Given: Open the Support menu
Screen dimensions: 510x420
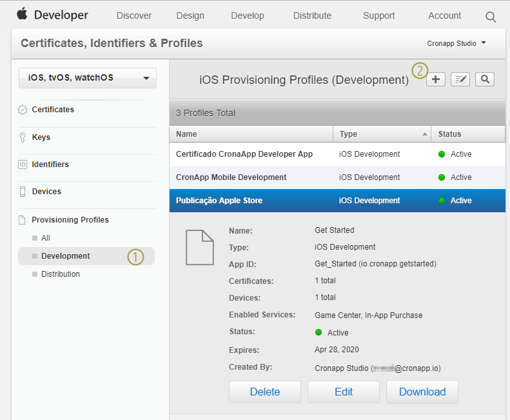Looking at the screenshot, I should [x=379, y=15].
